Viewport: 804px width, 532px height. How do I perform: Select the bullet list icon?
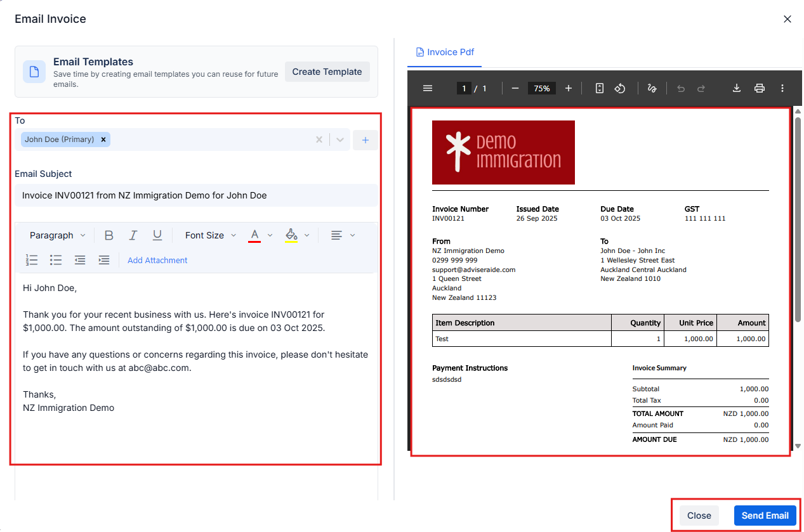(56, 260)
